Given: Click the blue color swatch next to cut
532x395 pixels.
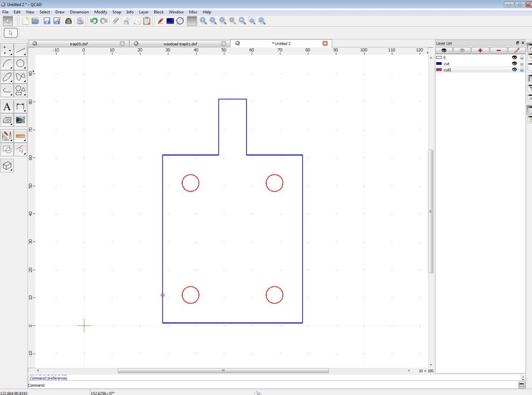Looking at the screenshot, I should [x=439, y=64].
